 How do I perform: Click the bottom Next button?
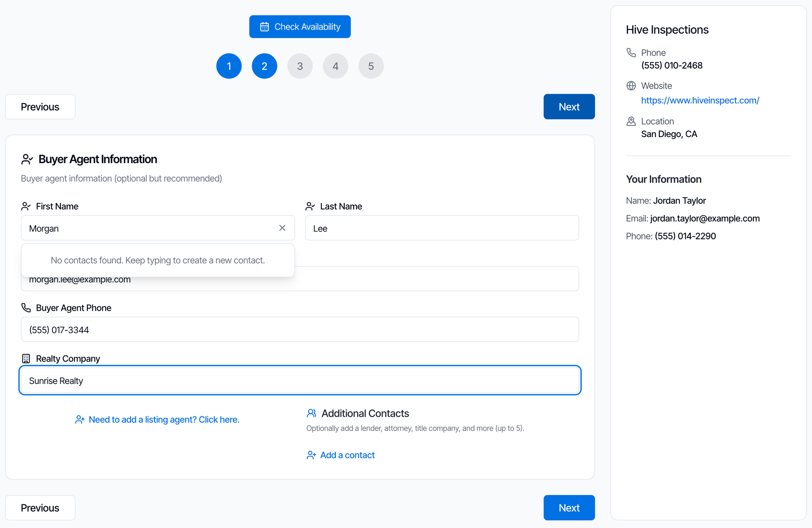[x=569, y=508]
